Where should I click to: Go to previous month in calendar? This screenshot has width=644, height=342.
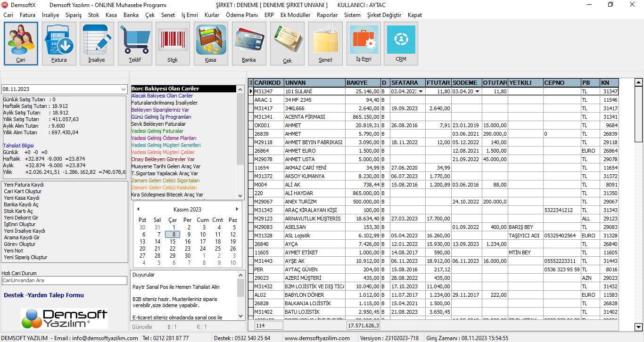click(138, 209)
